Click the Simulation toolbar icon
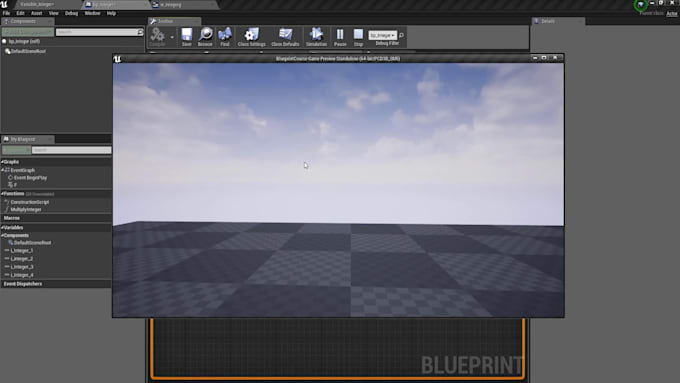Image resolution: width=680 pixels, height=383 pixels. point(316,36)
